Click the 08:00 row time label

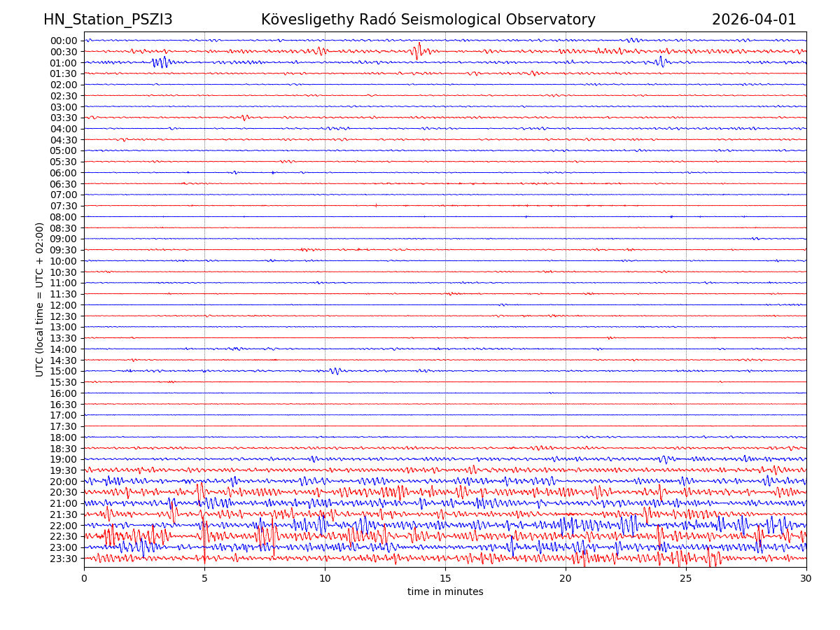[x=64, y=217]
